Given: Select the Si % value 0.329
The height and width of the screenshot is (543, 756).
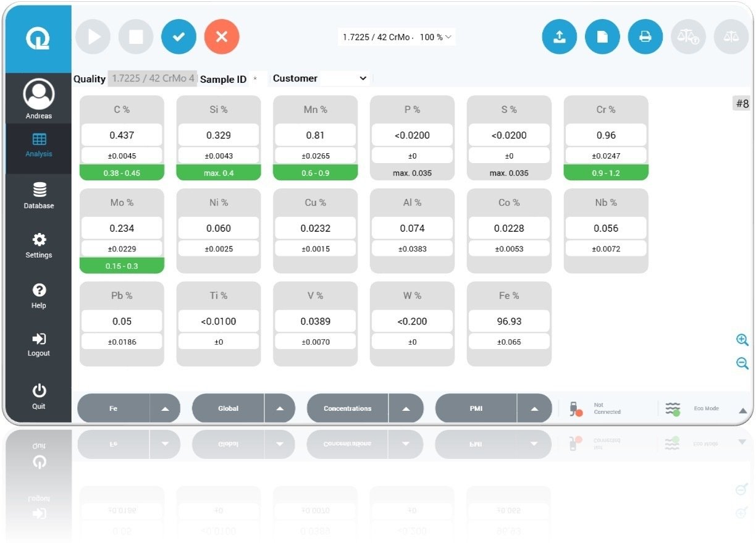Looking at the screenshot, I should (219, 135).
